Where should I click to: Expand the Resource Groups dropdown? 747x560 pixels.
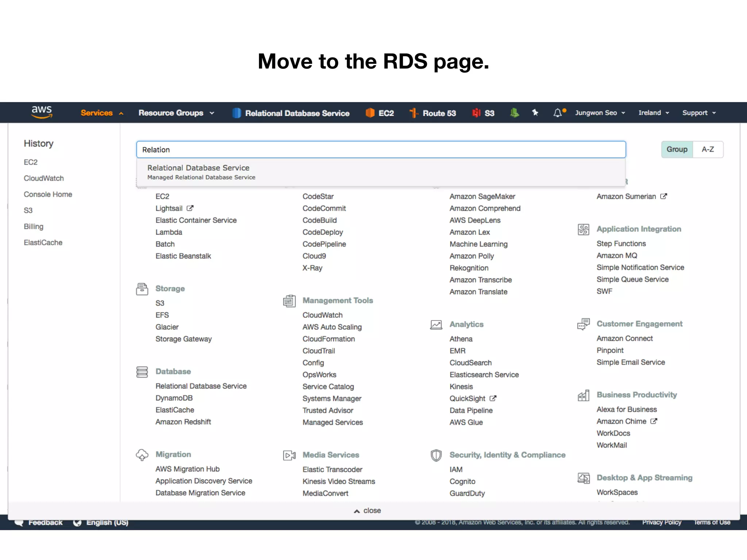176,113
